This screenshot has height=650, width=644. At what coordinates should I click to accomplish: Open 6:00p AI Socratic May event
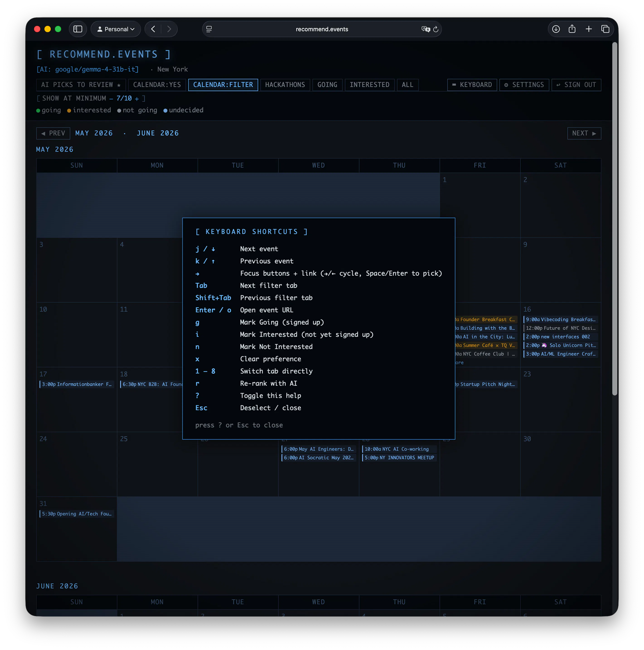click(x=318, y=457)
